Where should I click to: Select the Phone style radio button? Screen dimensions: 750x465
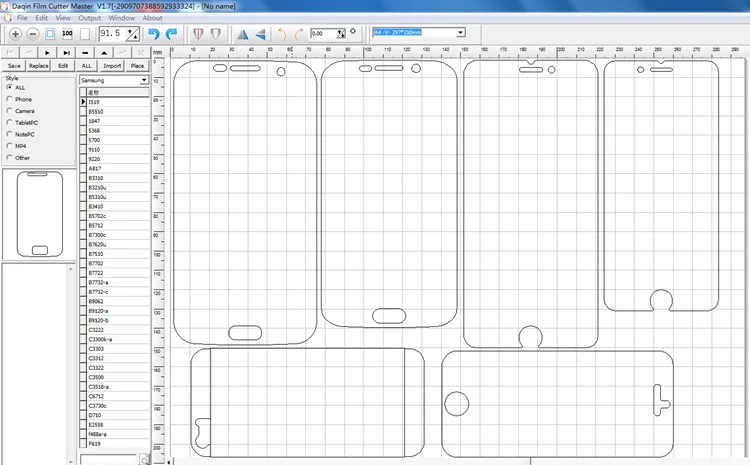(10, 99)
